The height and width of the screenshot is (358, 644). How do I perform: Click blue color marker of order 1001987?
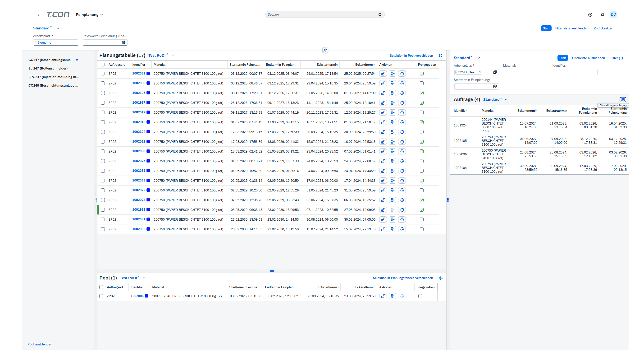(x=148, y=102)
